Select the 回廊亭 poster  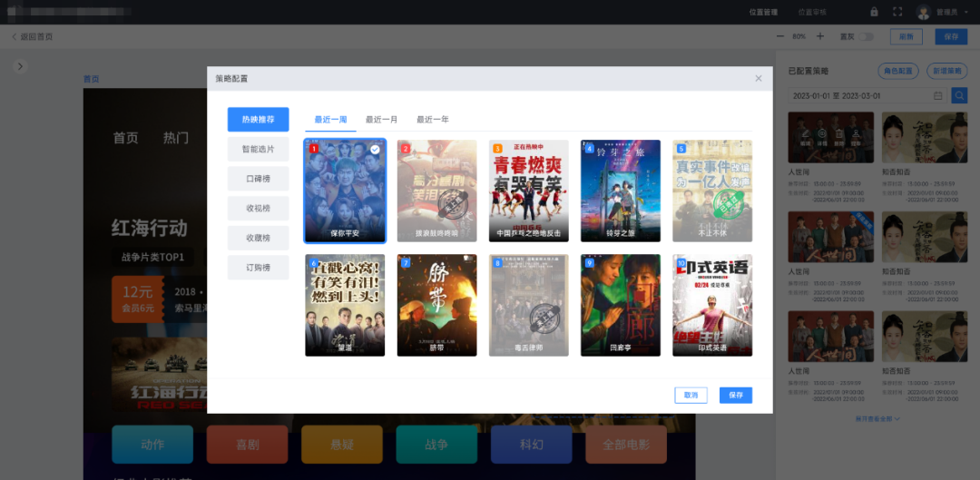[x=621, y=305]
